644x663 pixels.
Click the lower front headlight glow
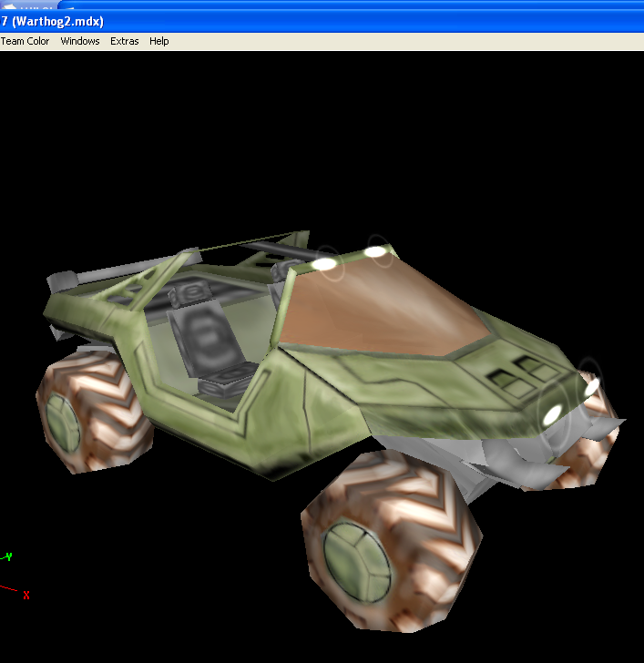(x=552, y=414)
